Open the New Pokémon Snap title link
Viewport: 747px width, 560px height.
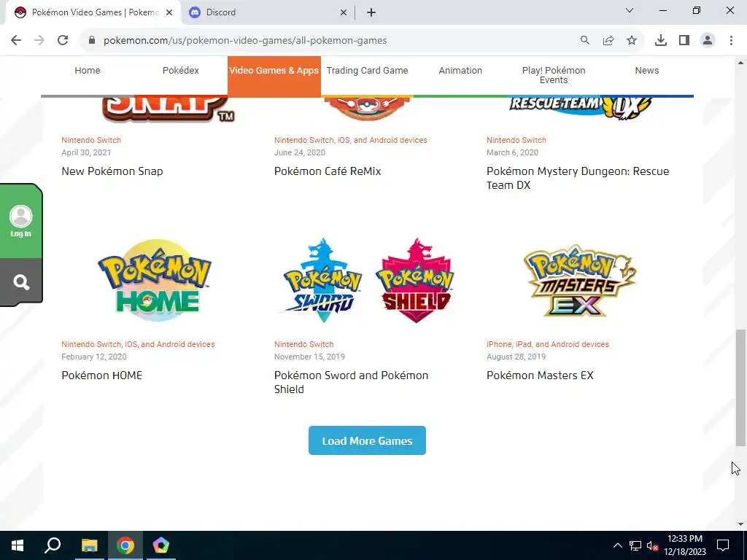tap(112, 171)
